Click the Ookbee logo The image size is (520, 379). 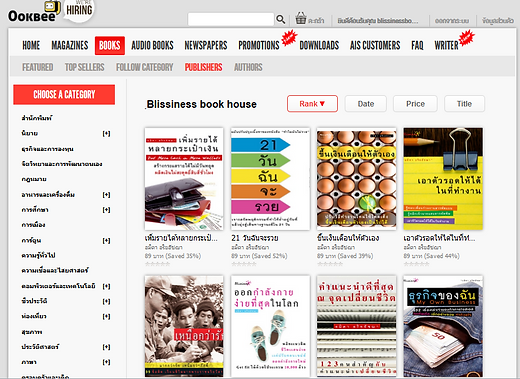[32, 16]
